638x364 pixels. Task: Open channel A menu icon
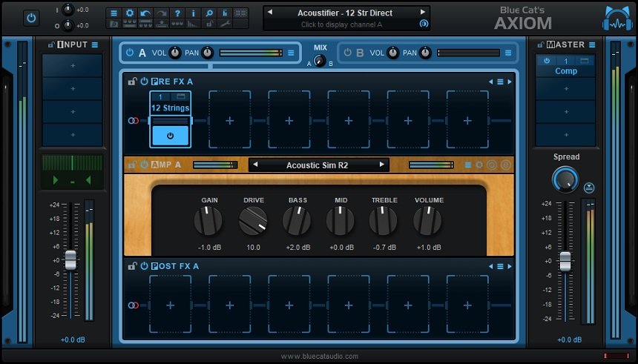(291, 53)
